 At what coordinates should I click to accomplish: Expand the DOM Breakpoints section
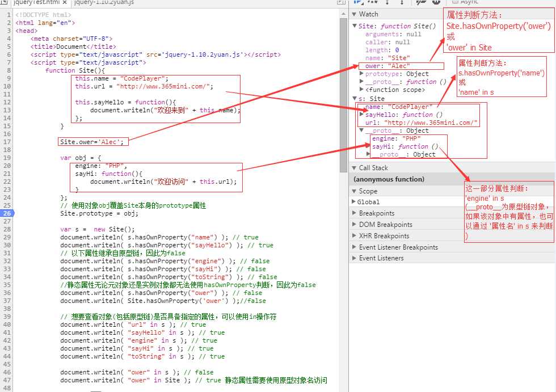[x=354, y=224]
